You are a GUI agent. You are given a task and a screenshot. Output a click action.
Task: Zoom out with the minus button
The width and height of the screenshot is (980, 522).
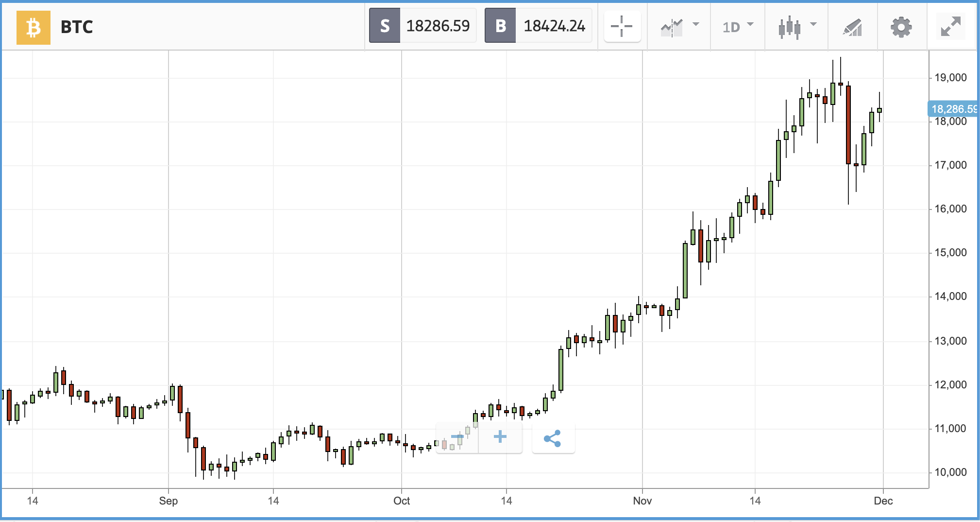click(x=457, y=437)
